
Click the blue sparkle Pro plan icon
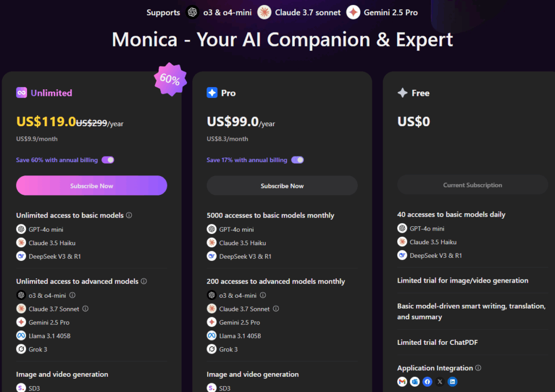(212, 93)
